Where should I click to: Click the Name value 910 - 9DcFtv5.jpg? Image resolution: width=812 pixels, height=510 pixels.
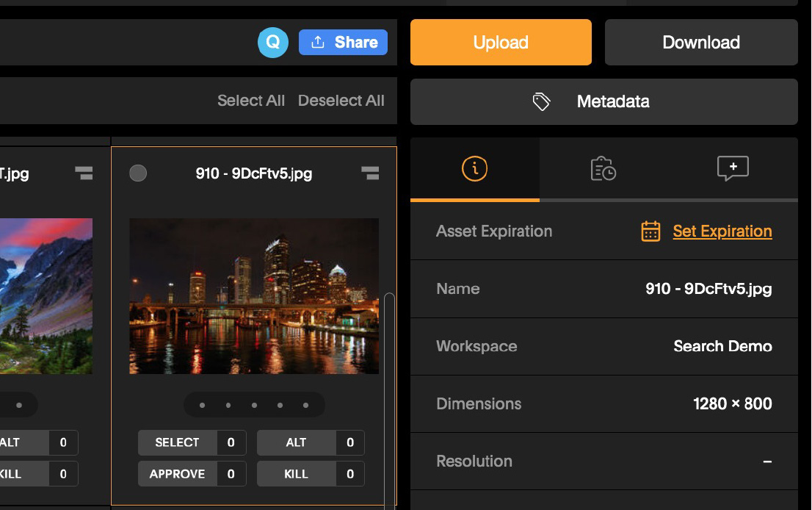(x=708, y=289)
